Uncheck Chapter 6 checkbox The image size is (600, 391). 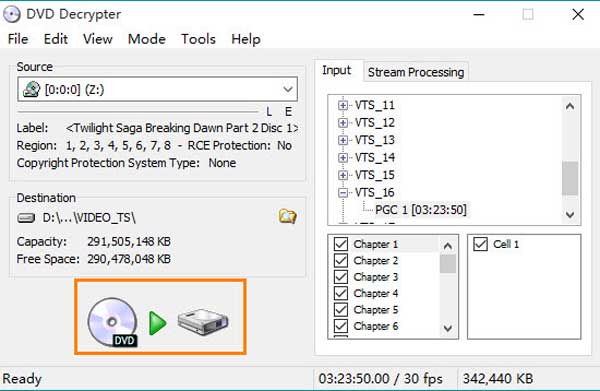[x=341, y=326]
